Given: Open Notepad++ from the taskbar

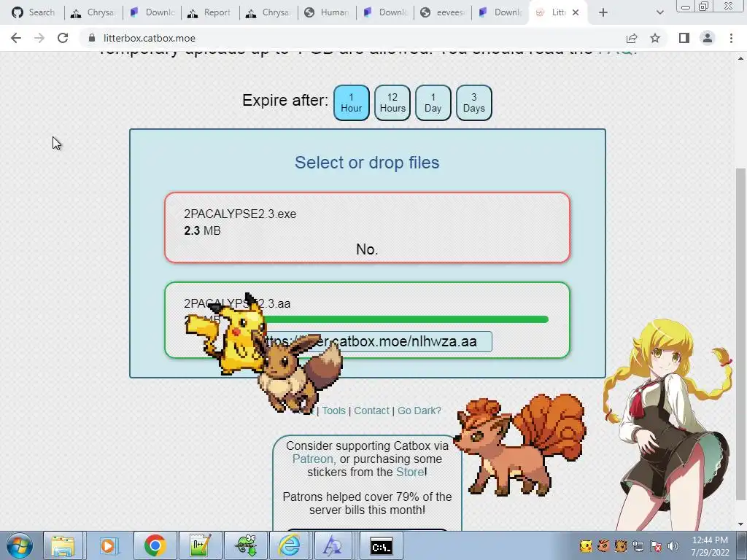Looking at the screenshot, I should tap(200, 545).
